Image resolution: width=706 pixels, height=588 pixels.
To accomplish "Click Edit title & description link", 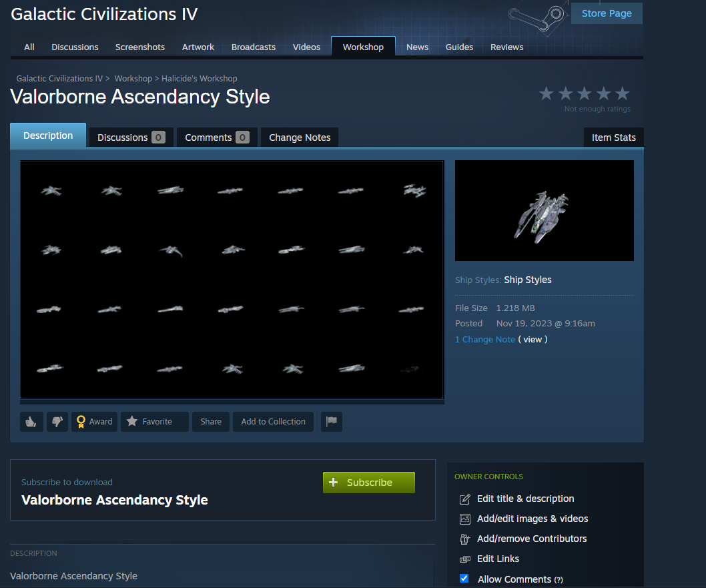I will 525,499.
